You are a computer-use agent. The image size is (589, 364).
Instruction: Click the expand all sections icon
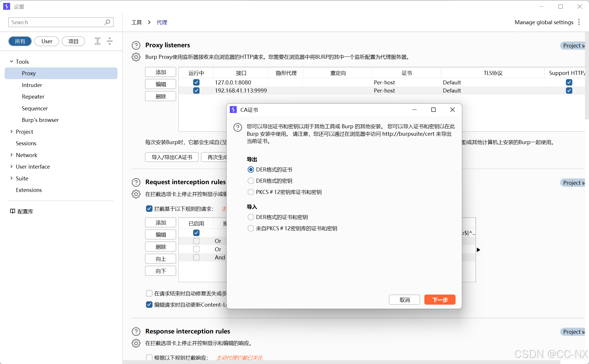[x=97, y=41]
